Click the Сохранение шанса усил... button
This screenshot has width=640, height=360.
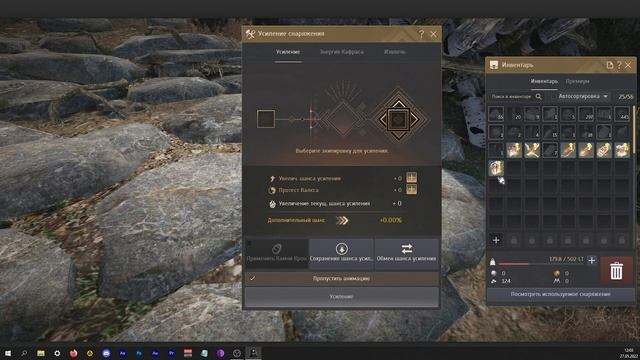[341, 254]
